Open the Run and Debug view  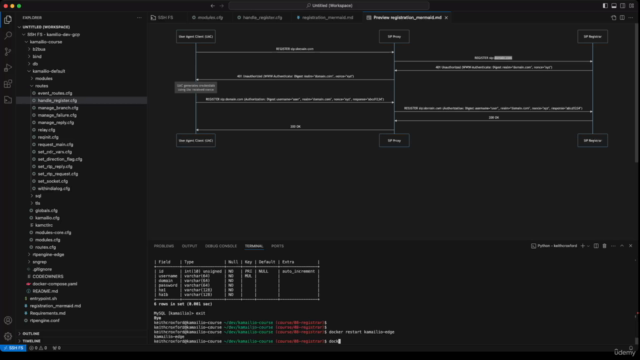8,68
